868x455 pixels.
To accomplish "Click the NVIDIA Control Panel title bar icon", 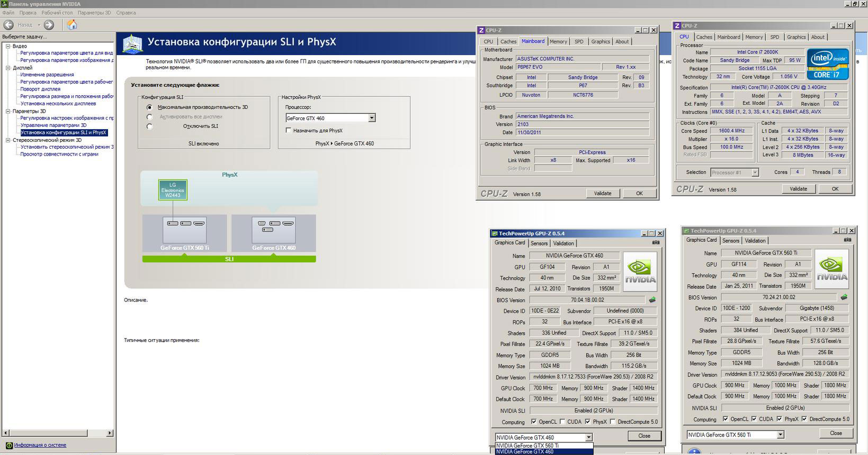I will [x=4, y=4].
